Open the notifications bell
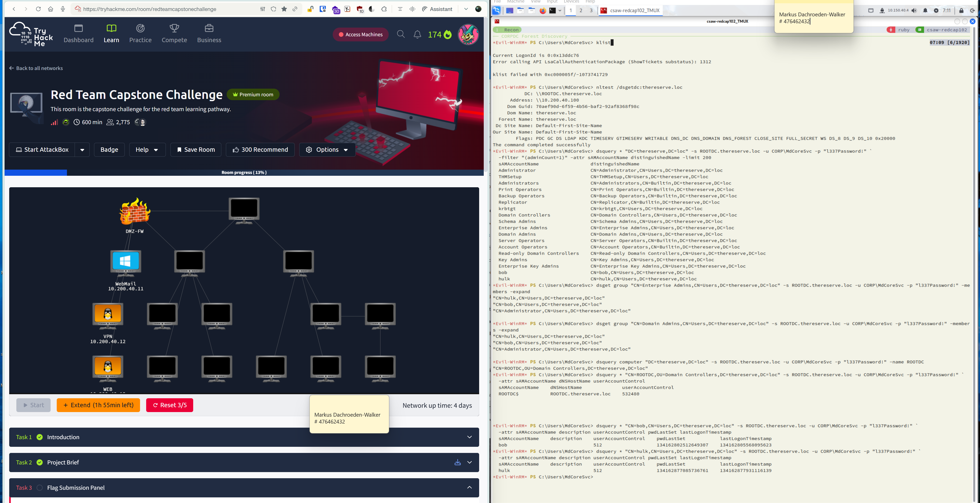This screenshot has height=503, width=980. click(417, 34)
